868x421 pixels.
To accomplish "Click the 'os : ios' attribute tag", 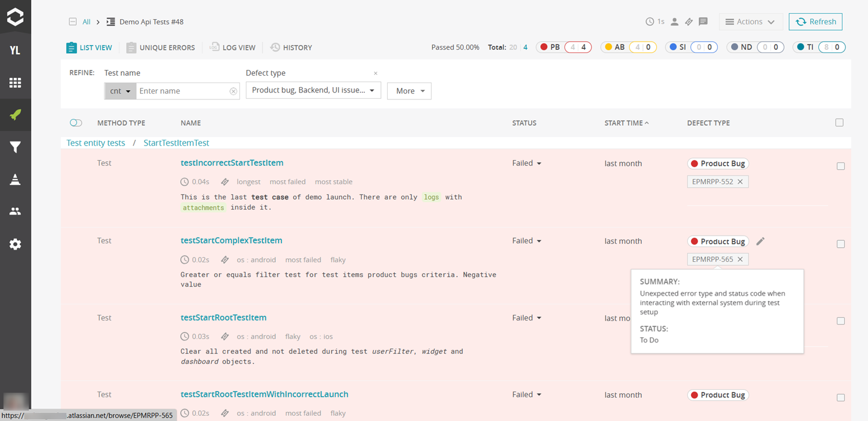I will (321, 337).
